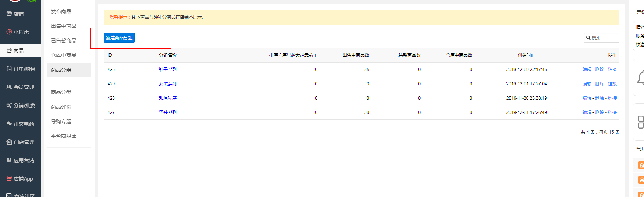Click 编辑 for group 429
This screenshot has height=197, width=644.
coord(587,84)
